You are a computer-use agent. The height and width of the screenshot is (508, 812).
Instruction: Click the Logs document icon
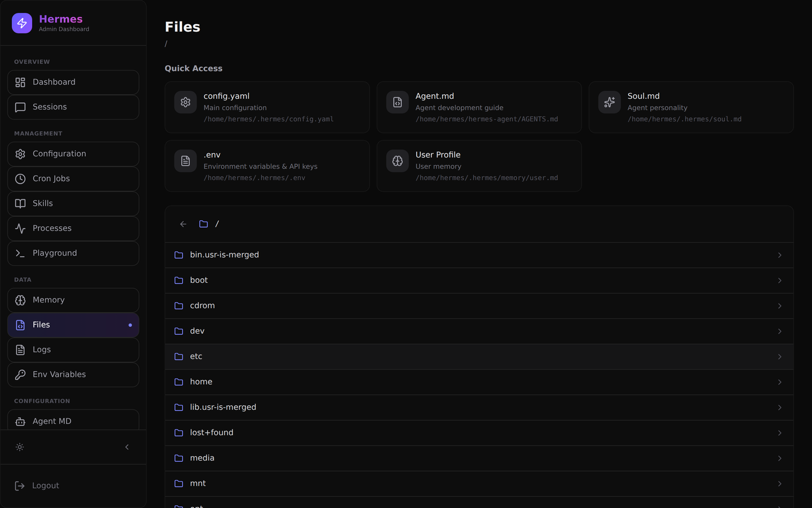20,350
